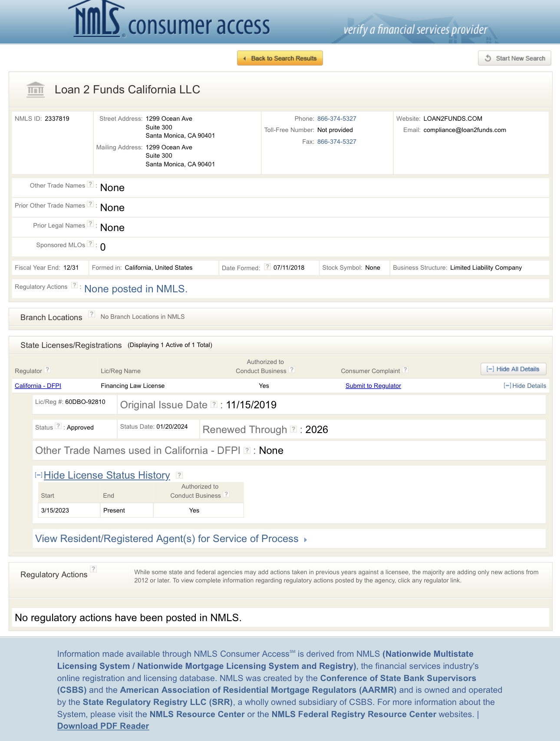Click the Conference of State Bank Supervisors link
The height and width of the screenshot is (741, 560).
coord(398,678)
